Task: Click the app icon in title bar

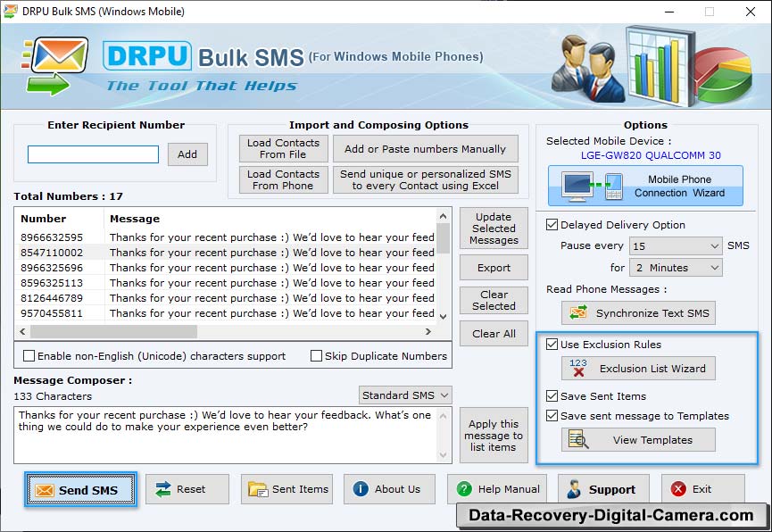Action: (11, 11)
